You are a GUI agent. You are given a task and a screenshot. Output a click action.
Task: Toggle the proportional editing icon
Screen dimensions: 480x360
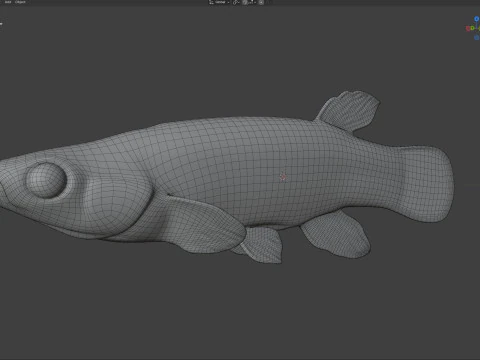261,2
